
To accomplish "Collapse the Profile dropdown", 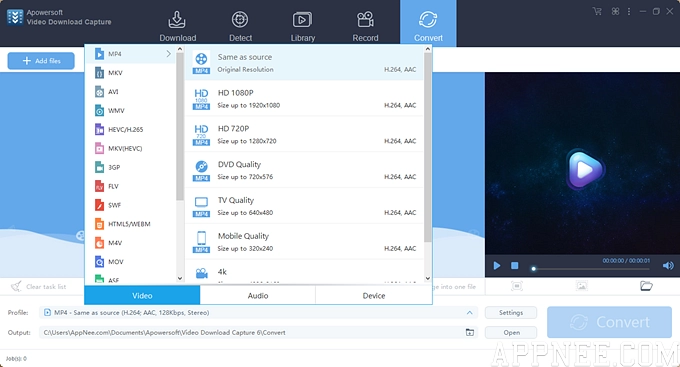I will [x=470, y=312].
